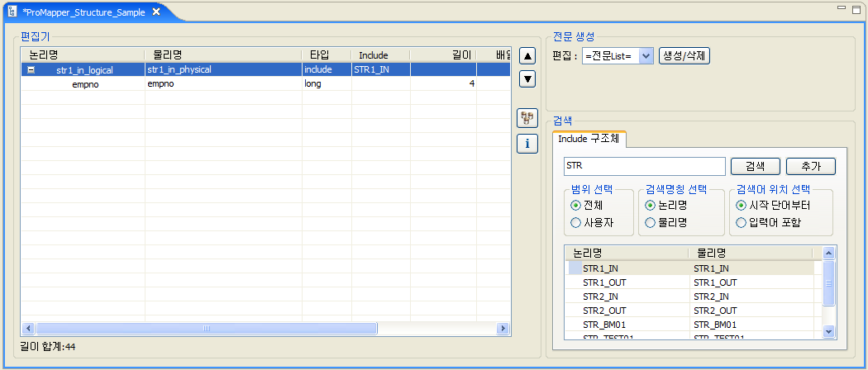This screenshot has width=868, height=370.
Task: Select STR1_OUT logical name in search results
Action: tap(604, 282)
